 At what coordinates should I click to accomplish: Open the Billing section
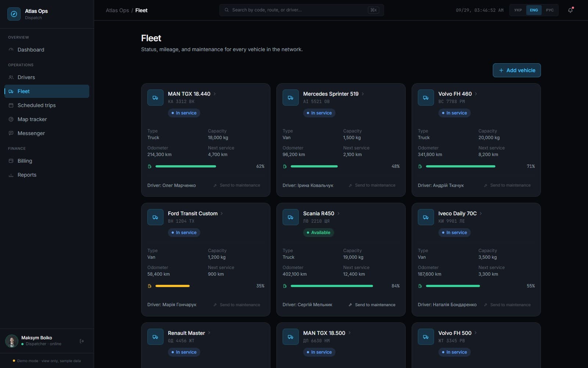[47, 161]
